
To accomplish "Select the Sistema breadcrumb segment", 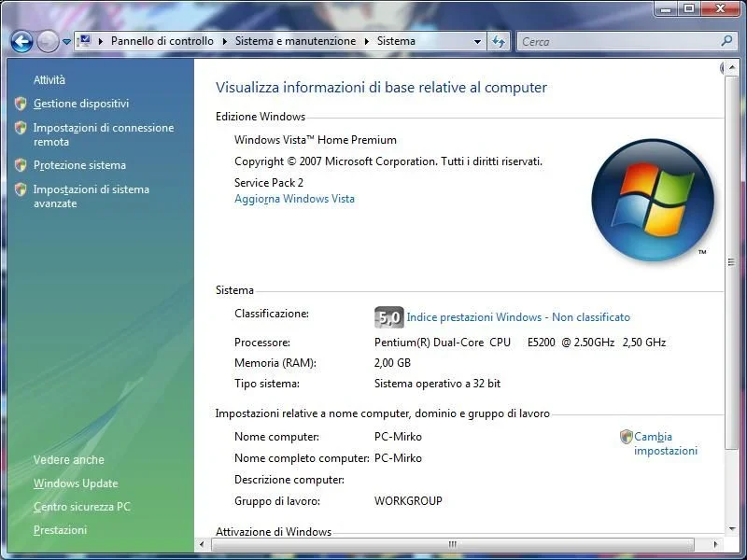I will [396, 41].
